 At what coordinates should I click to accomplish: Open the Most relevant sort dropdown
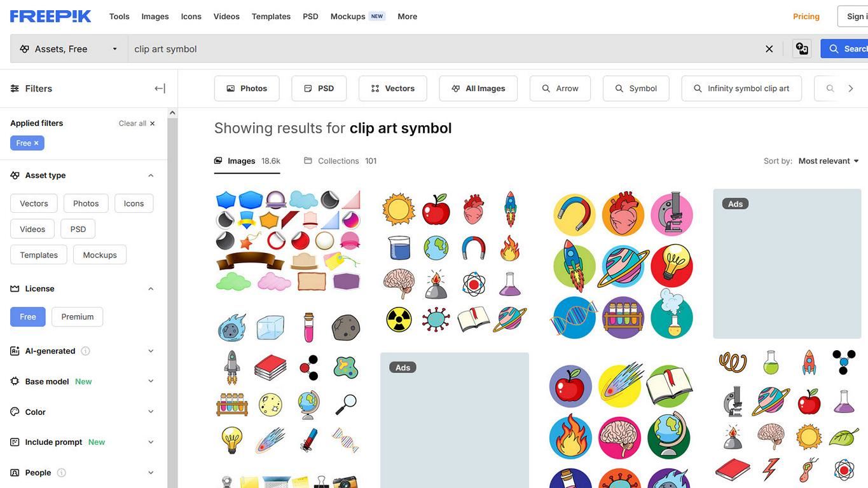click(829, 161)
